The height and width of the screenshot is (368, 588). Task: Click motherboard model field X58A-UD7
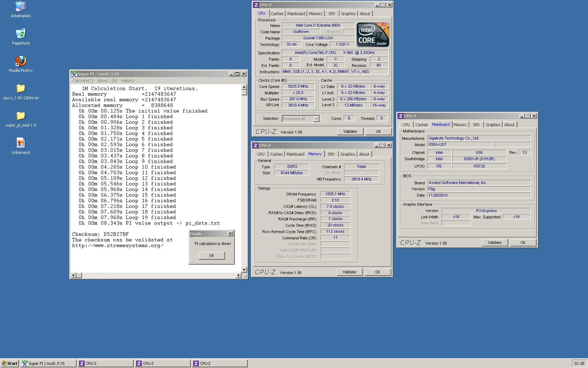[460, 145]
